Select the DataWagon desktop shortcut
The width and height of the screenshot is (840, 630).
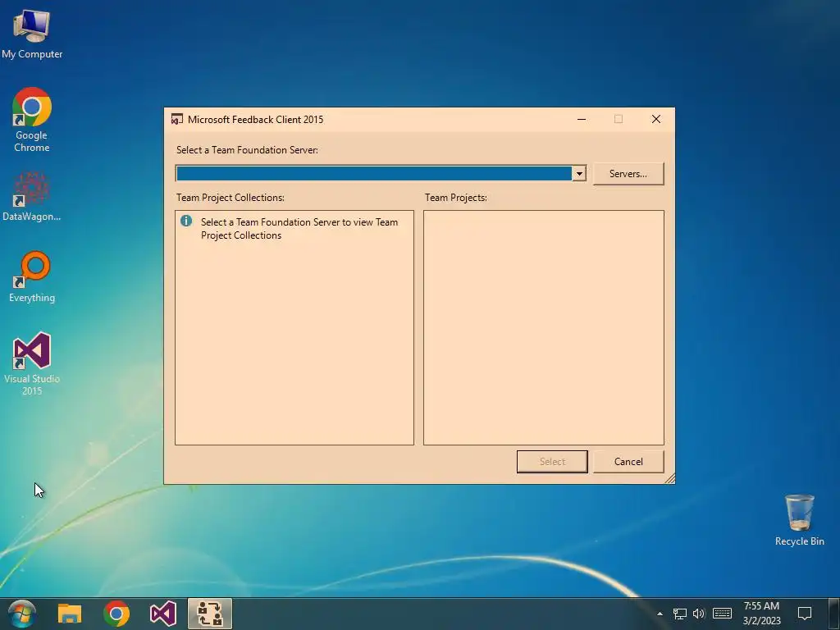pos(32,196)
